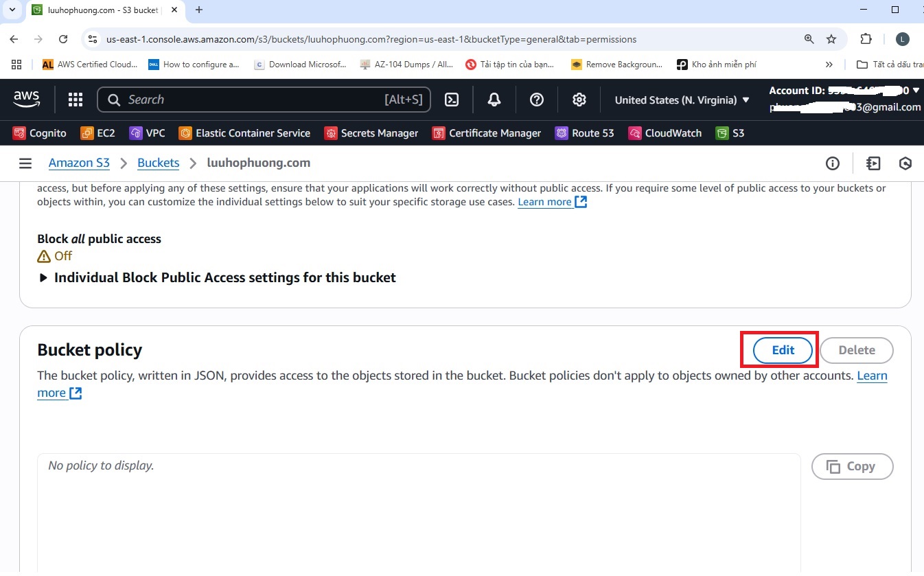Viewport: 924px width, 576px height.
Task: Click the Copy policy button
Action: click(852, 467)
